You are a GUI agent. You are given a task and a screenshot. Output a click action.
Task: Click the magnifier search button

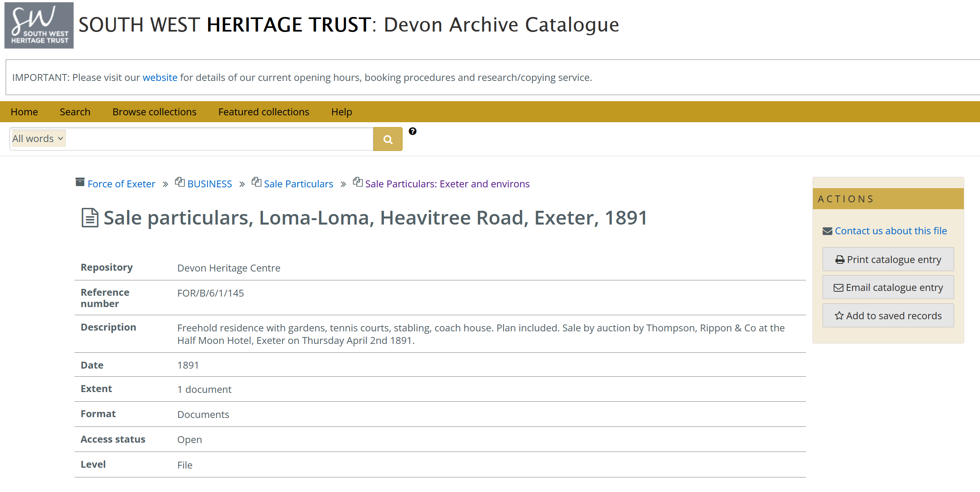388,139
